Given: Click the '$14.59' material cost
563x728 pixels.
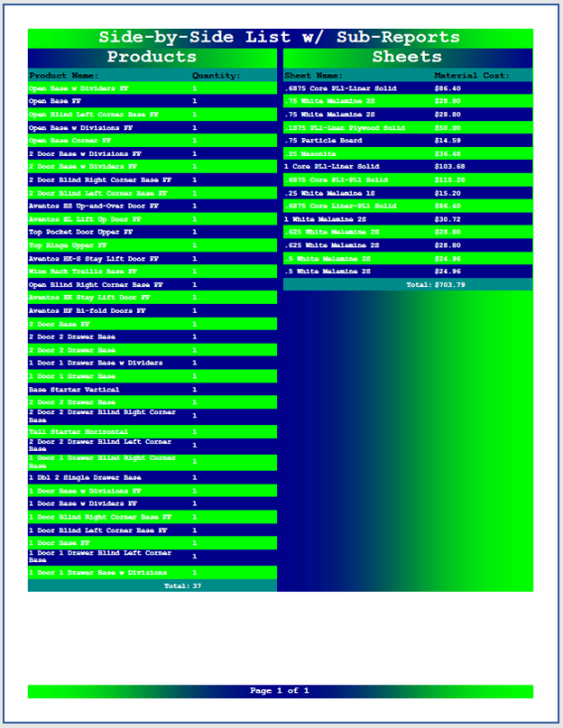Looking at the screenshot, I should [448, 140].
